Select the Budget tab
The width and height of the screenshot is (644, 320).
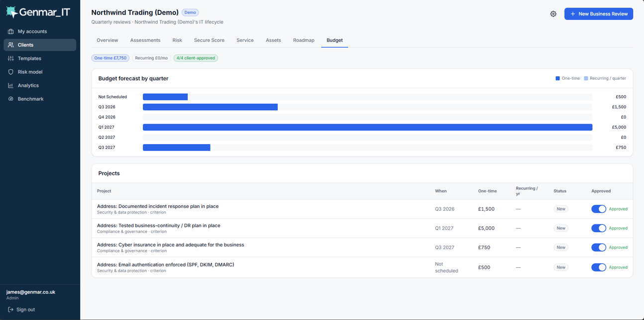tap(334, 40)
